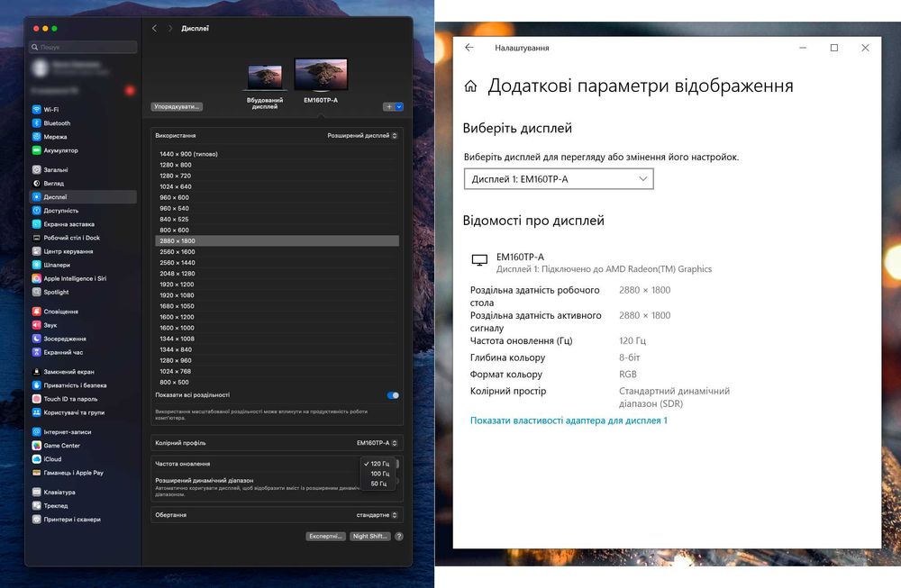This screenshot has width=901, height=588.
Task: Click Пошук search field
Action: pos(83,47)
